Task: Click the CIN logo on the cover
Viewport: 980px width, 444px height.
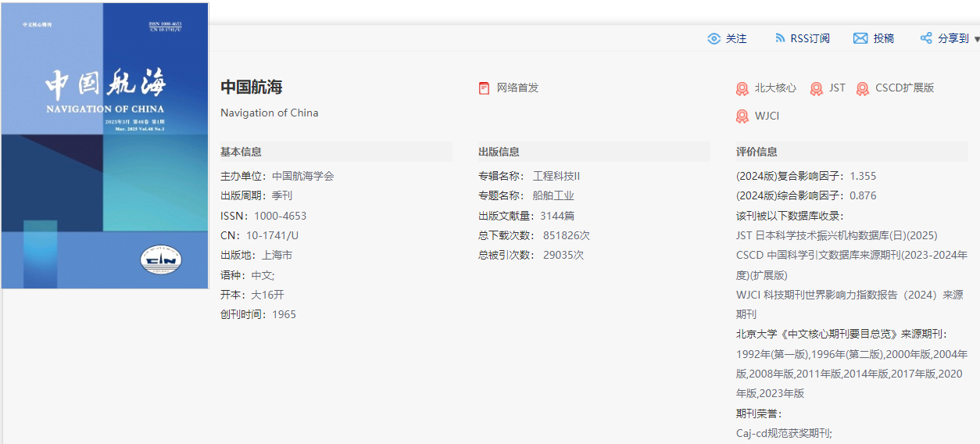Action: click(160, 260)
